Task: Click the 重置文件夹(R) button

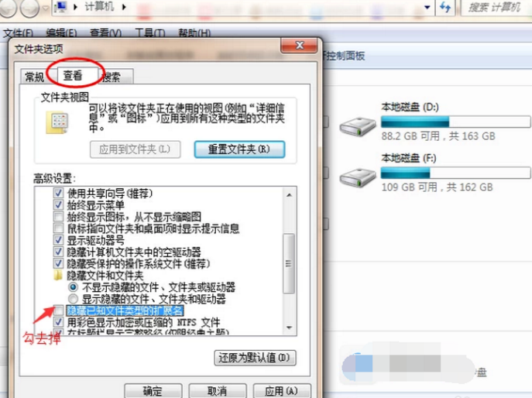Action: 239,149
